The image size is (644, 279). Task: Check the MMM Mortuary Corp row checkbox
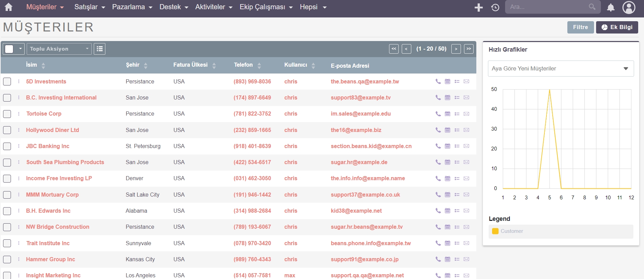[7, 195]
